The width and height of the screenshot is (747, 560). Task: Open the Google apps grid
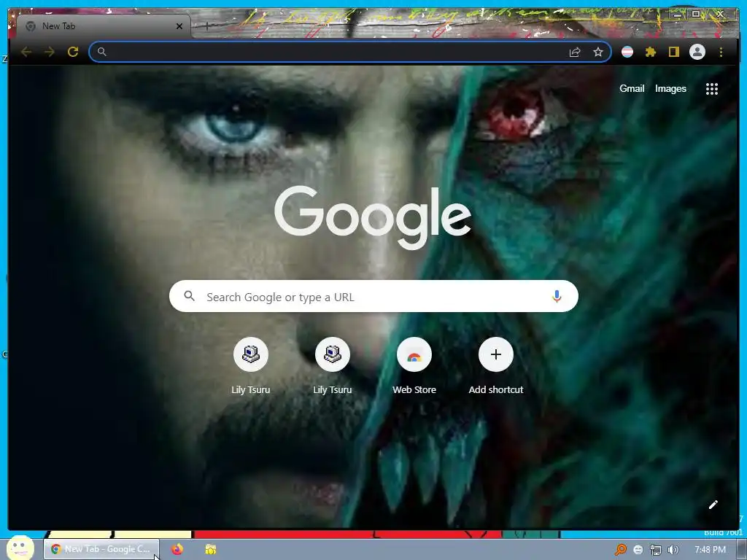coord(712,88)
